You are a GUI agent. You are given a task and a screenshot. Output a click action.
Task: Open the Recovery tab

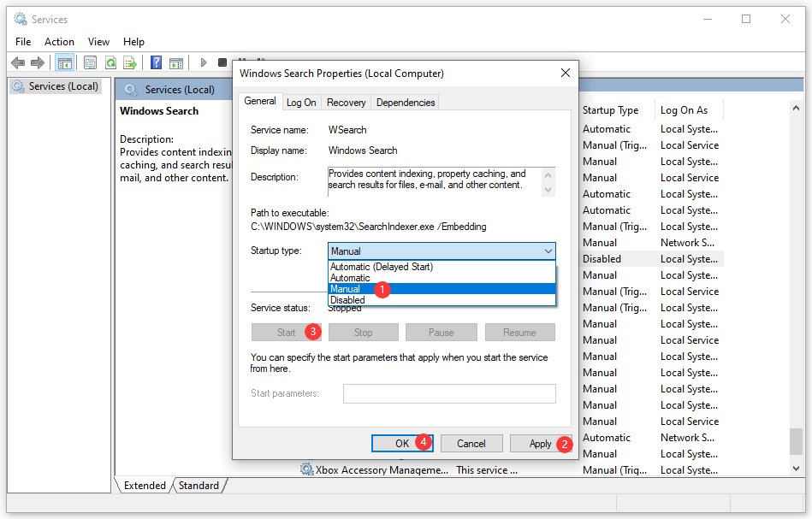click(x=346, y=102)
